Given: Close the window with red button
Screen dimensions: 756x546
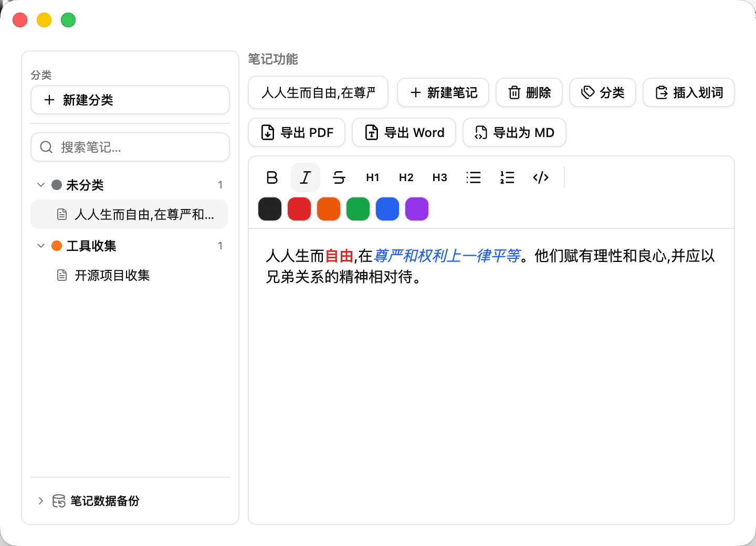Looking at the screenshot, I should 20,20.
